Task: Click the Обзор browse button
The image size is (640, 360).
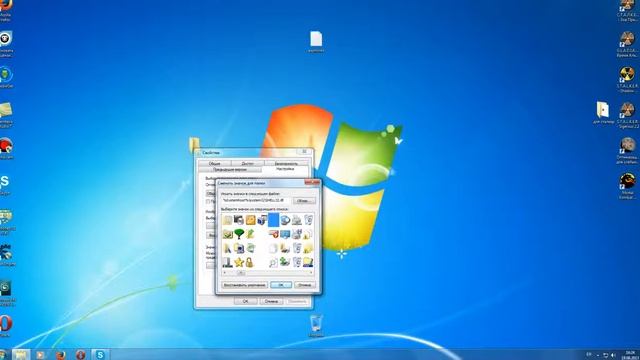Action: click(x=304, y=201)
